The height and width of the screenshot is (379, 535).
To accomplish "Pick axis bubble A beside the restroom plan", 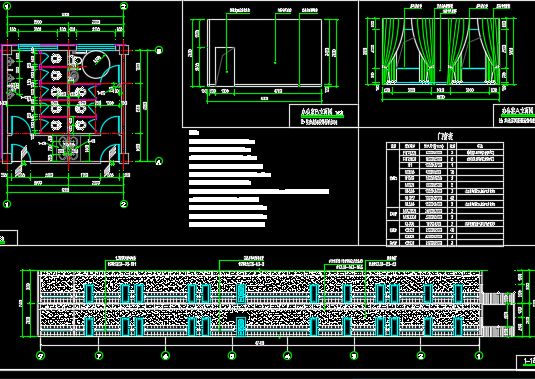I will (x=159, y=161).
